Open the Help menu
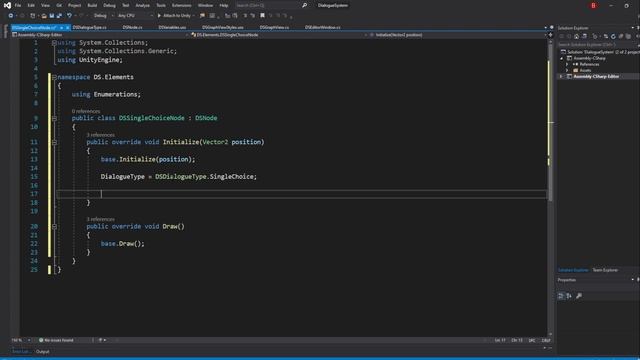Screen dimensions: 640x360 (224, 5)
